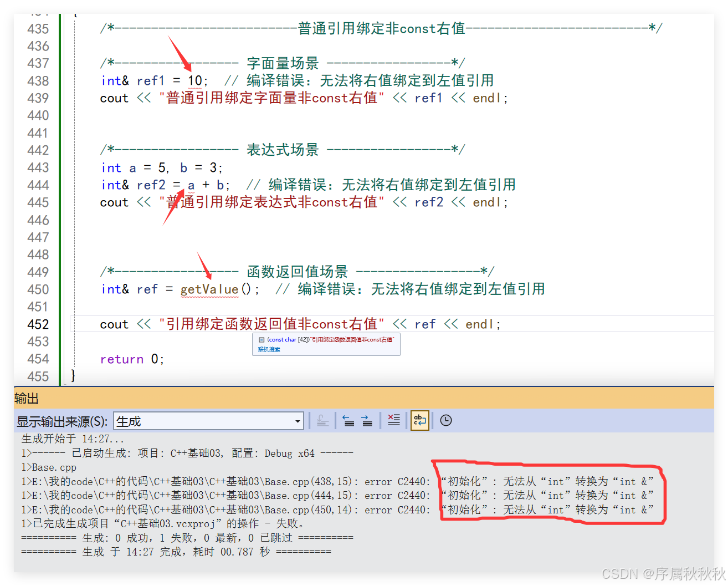This screenshot has height=586, width=728.
Task: Click output line 已启动生成: 项目: C++基础03
Action: [x=187, y=453]
